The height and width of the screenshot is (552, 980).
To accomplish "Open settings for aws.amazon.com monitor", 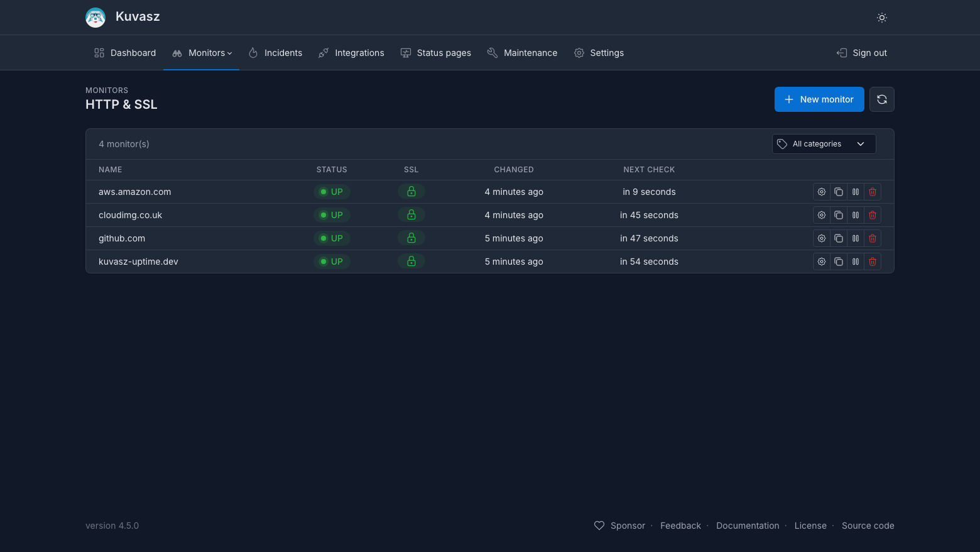I will pos(822,192).
